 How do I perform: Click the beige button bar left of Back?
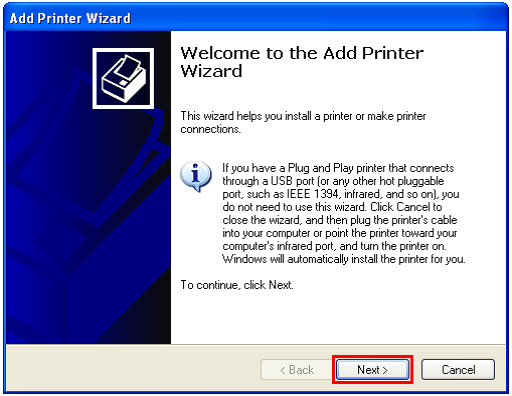coord(133,369)
